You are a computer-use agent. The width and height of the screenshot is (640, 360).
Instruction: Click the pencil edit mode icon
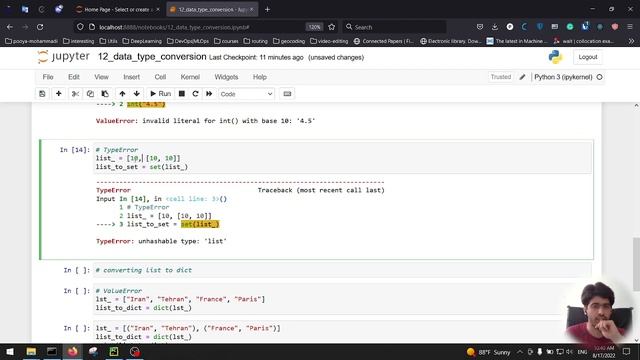[x=522, y=77]
